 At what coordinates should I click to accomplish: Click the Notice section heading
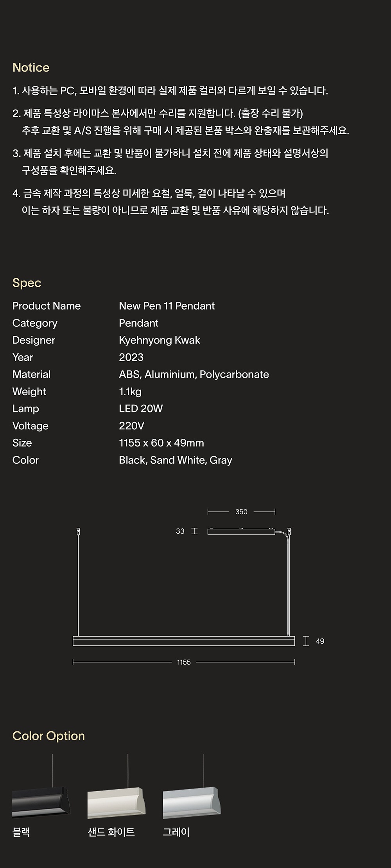click(31, 67)
